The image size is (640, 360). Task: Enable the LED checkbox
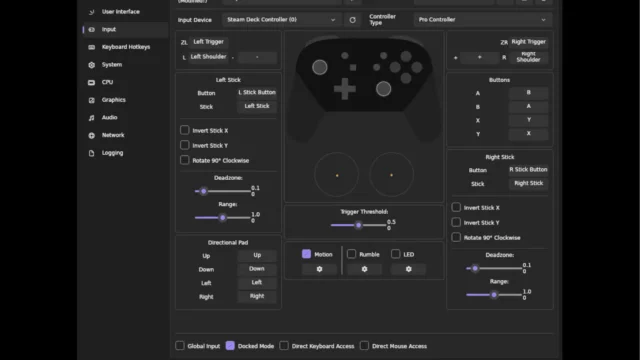click(396, 254)
